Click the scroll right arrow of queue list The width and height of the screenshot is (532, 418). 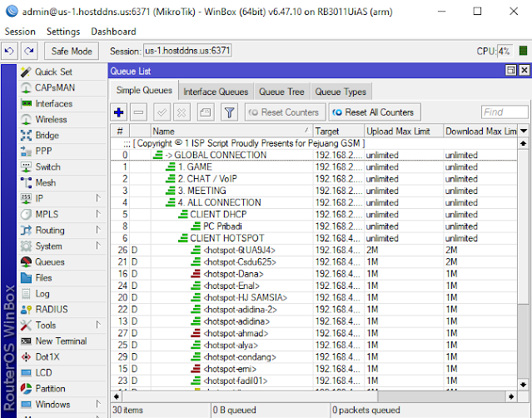click(511, 396)
